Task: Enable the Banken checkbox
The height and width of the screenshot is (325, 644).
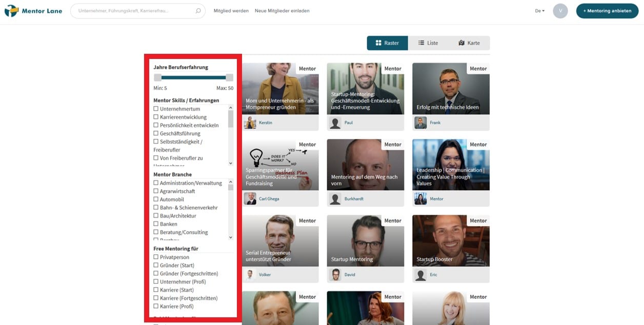Action: [x=156, y=224]
